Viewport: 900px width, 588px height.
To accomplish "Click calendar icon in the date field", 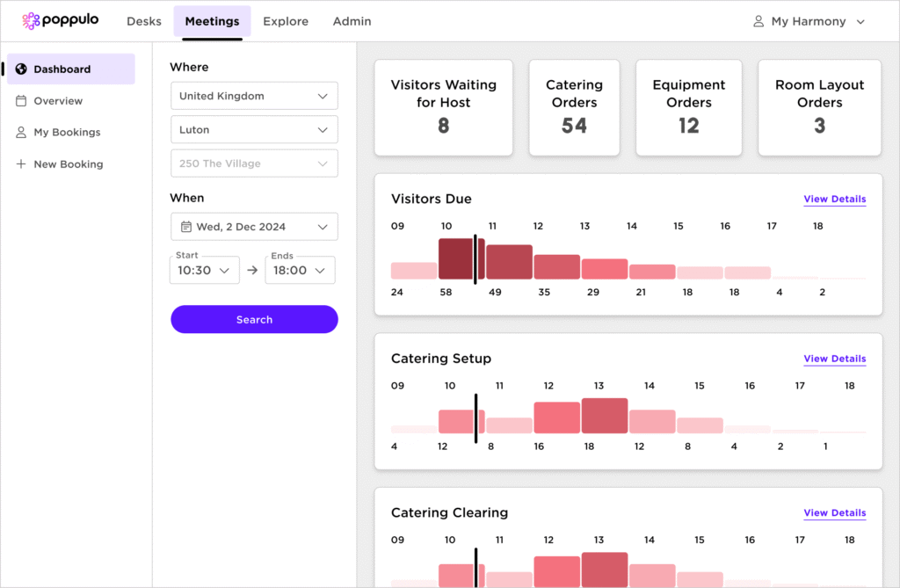I will 186,227.
